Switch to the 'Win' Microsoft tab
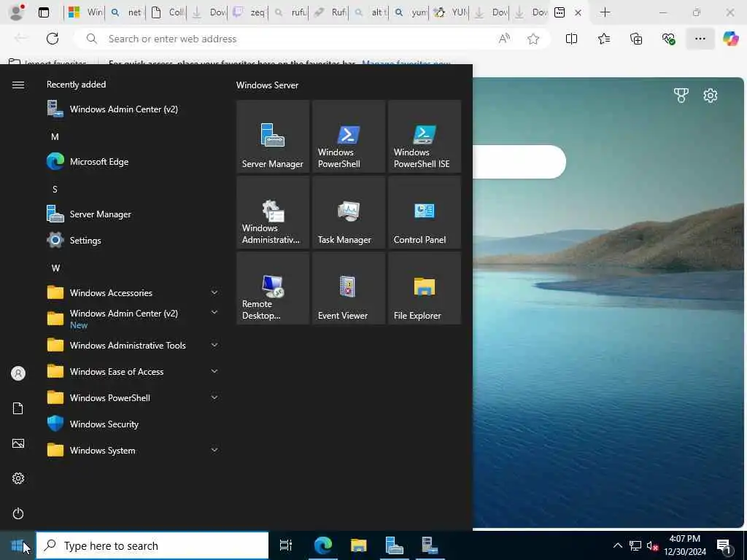Viewport: 747px width, 560px height. pyautogui.click(x=85, y=12)
